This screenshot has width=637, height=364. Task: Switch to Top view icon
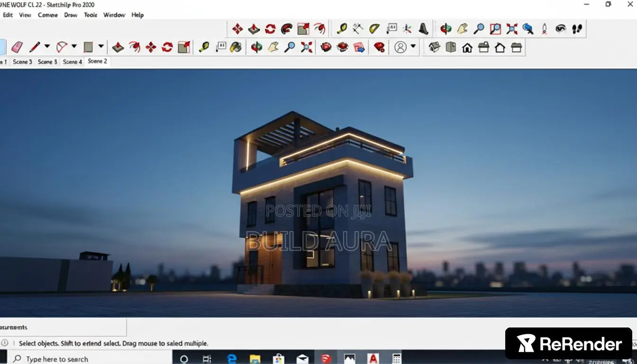(451, 47)
